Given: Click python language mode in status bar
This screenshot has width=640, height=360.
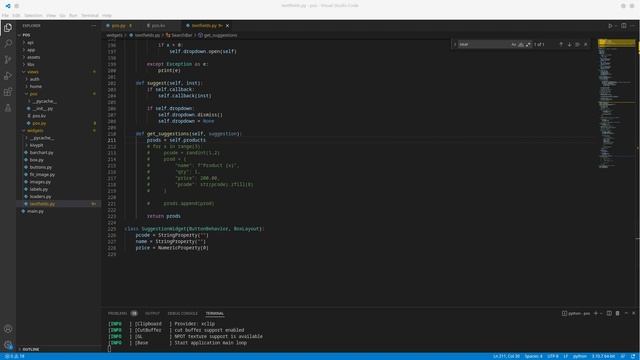Looking at the screenshot, I should pos(580,356).
